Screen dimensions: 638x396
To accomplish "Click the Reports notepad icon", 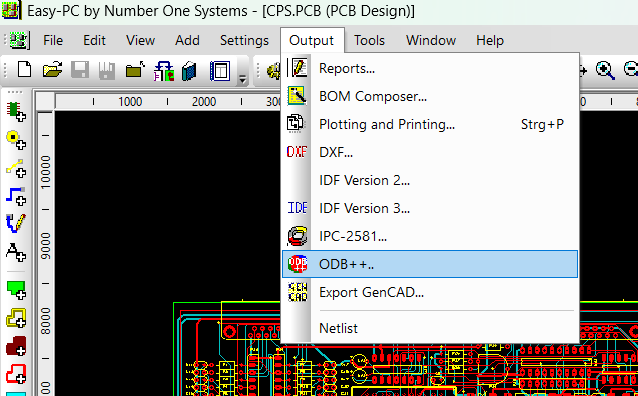I will coord(297,68).
